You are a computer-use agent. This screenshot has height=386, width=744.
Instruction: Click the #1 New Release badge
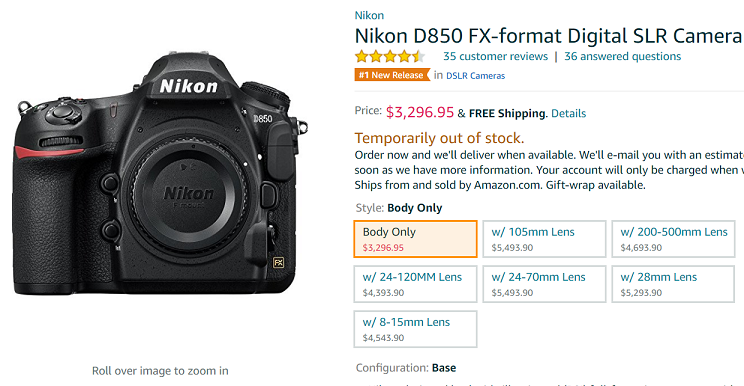(x=391, y=75)
